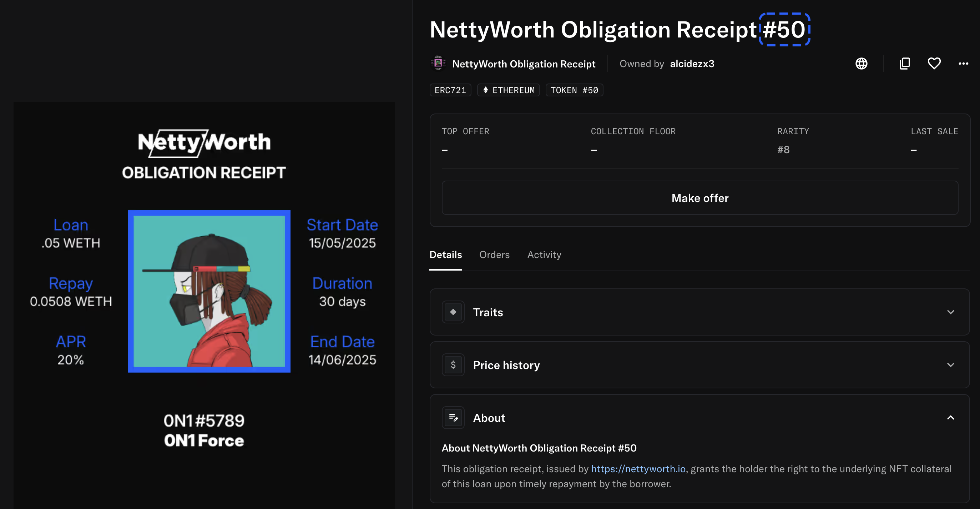Viewport: 980px width, 509px height.
Task: Click the ON1 Force collection name in image
Action: (x=204, y=440)
